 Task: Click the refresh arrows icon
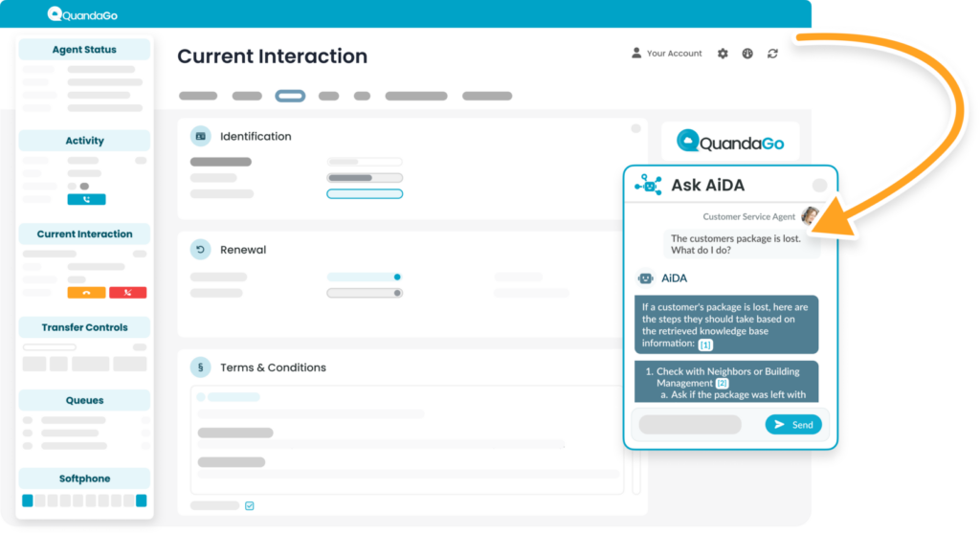[772, 54]
